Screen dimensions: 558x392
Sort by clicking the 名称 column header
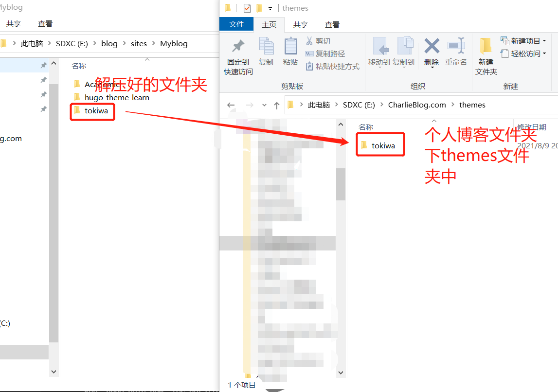click(366, 127)
